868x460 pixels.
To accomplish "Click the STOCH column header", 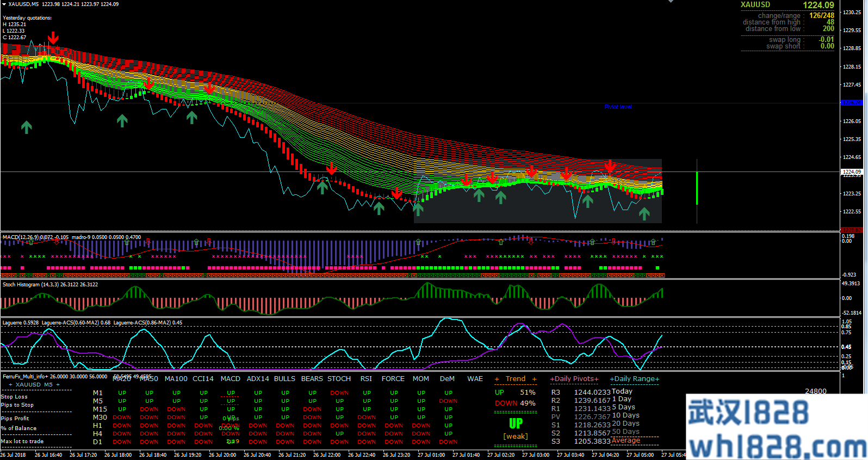I will (x=339, y=379).
